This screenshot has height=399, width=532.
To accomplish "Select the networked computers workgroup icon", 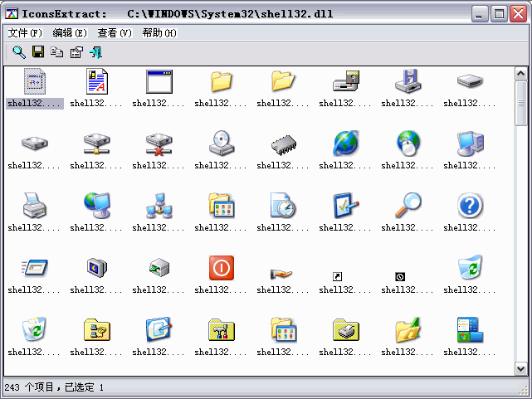I will [x=159, y=206].
